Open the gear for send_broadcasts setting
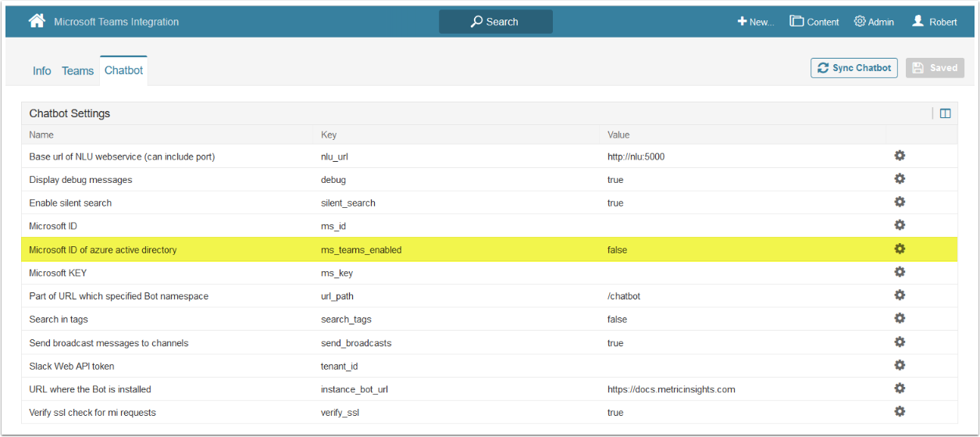The width and height of the screenshot is (980, 437). coord(900,342)
